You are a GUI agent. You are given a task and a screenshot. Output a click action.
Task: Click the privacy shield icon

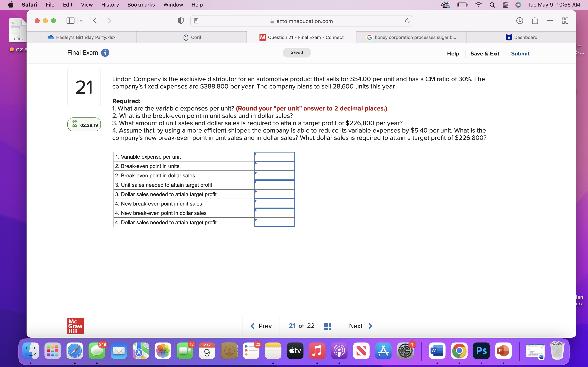[x=180, y=21]
